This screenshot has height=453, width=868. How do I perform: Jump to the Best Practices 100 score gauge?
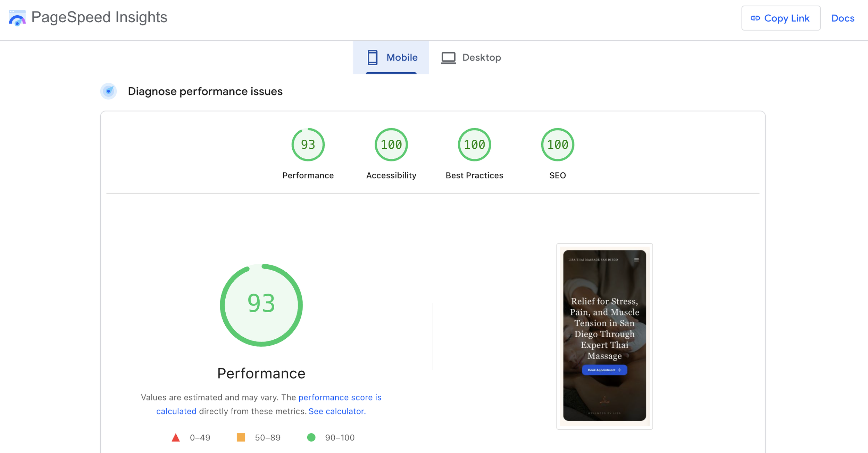474,145
